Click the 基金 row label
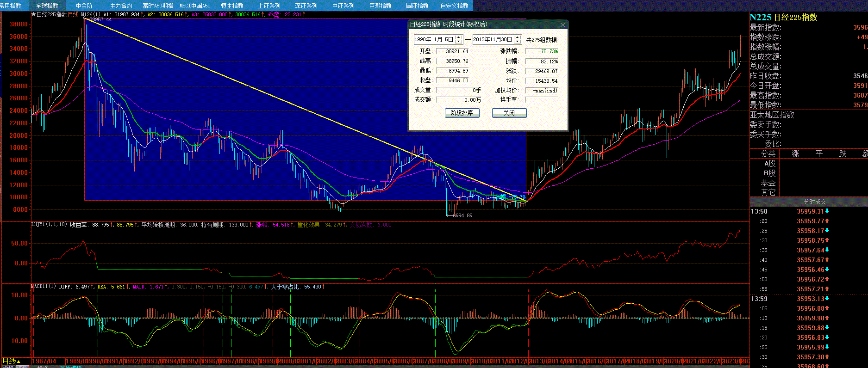The image size is (868, 368). tap(768, 183)
